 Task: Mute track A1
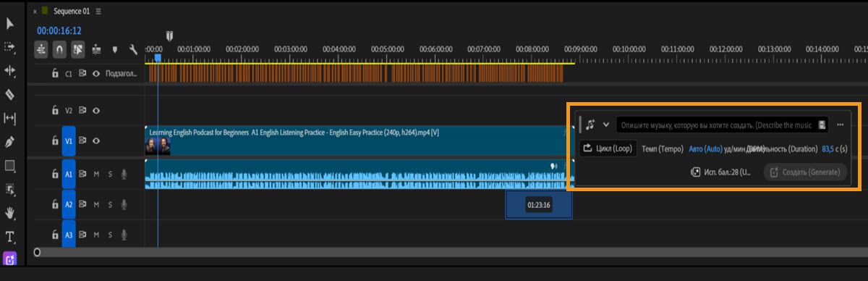[x=96, y=174]
